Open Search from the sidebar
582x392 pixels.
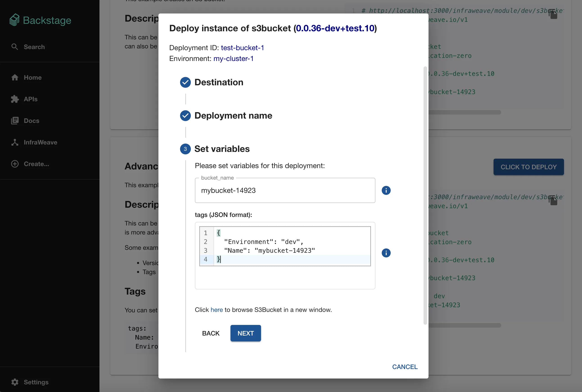pyautogui.click(x=34, y=47)
